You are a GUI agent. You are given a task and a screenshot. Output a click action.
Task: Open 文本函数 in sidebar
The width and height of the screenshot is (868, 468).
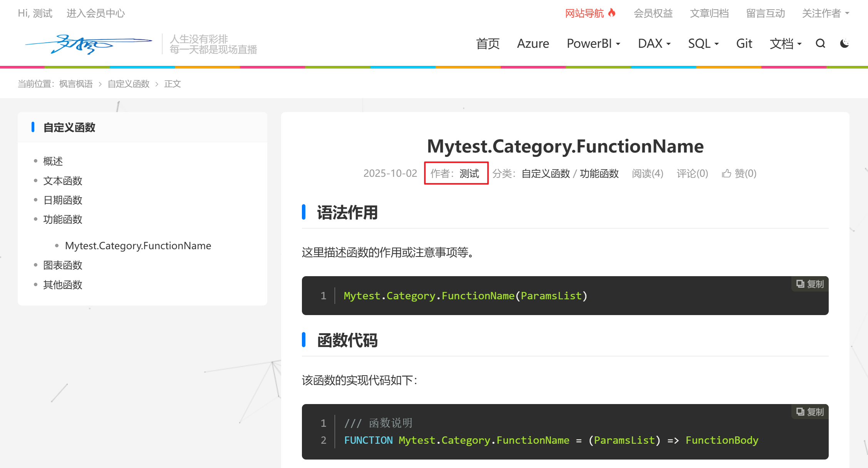(x=63, y=181)
